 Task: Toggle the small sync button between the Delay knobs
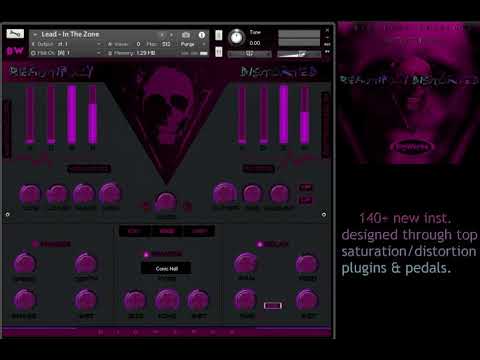(273, 306)
